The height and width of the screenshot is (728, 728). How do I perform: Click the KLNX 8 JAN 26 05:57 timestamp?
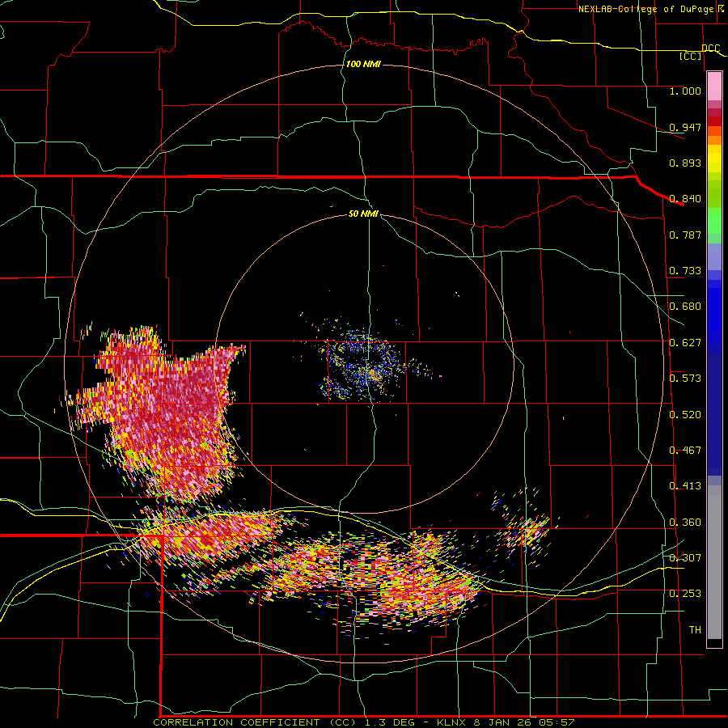(506, 722)
